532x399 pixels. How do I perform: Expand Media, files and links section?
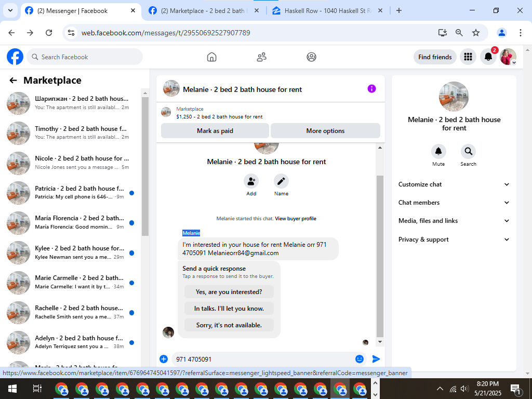pyautogui.click(x=454, y=221)
